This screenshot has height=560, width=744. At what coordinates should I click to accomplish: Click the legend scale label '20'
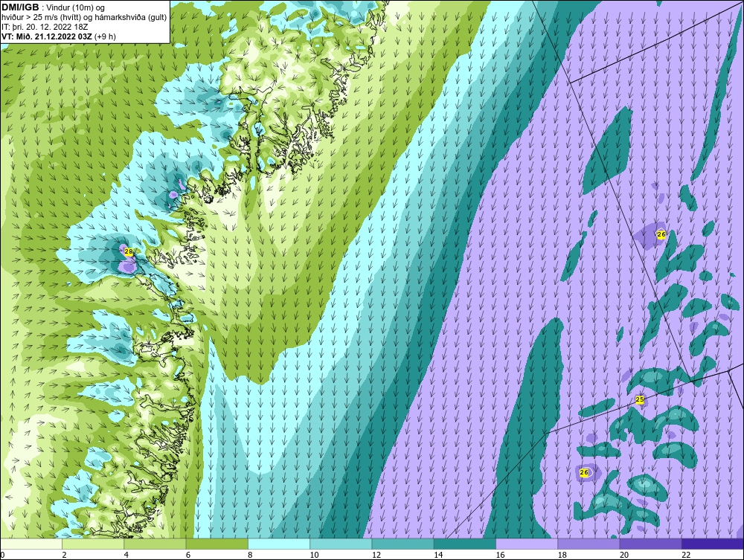(x=624, y=556)
